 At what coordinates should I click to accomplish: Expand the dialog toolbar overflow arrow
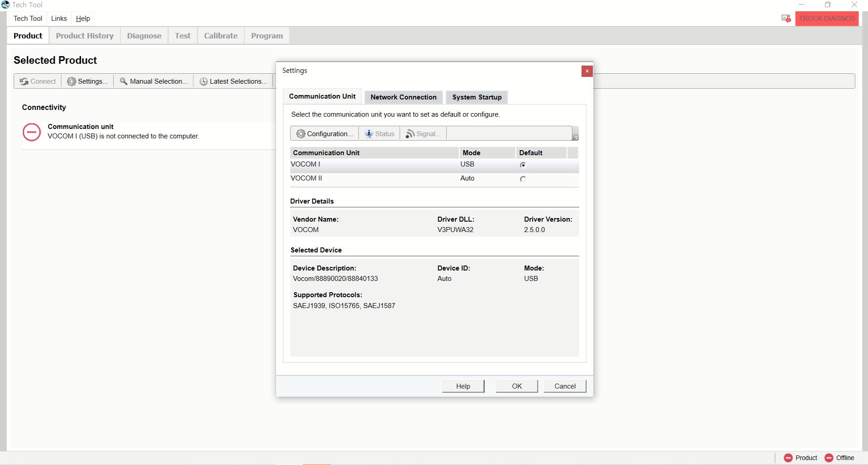575,137
